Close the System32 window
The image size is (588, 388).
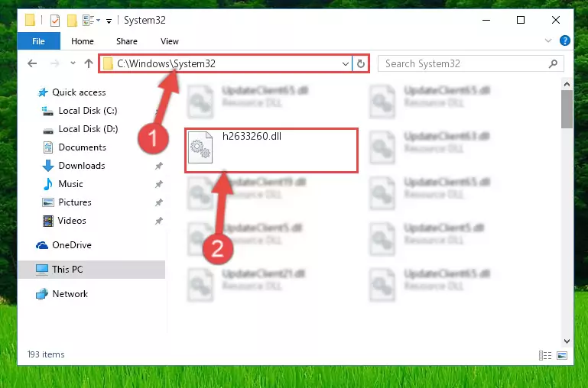coord(556,20)
